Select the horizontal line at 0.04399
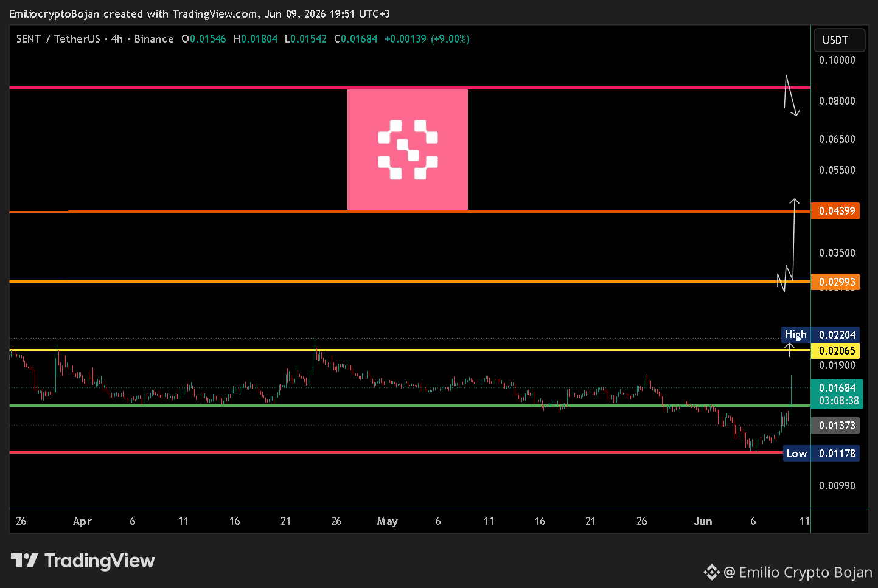This screenshot has width=878, height=588. (409, 212)
